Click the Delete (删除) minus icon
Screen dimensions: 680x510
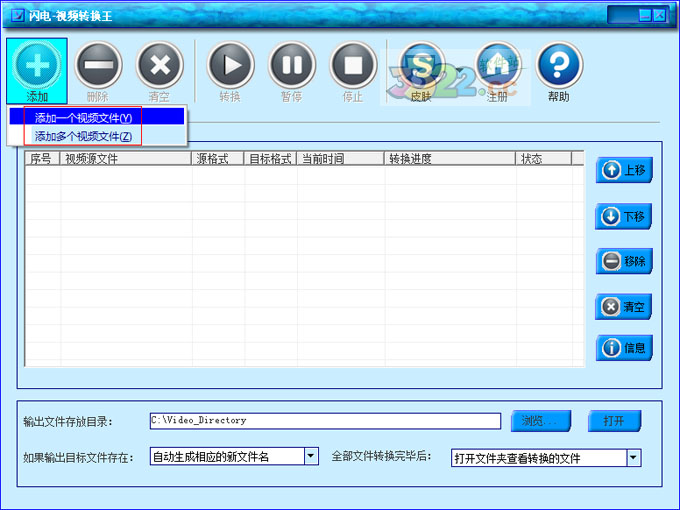(x=98, y=66)
